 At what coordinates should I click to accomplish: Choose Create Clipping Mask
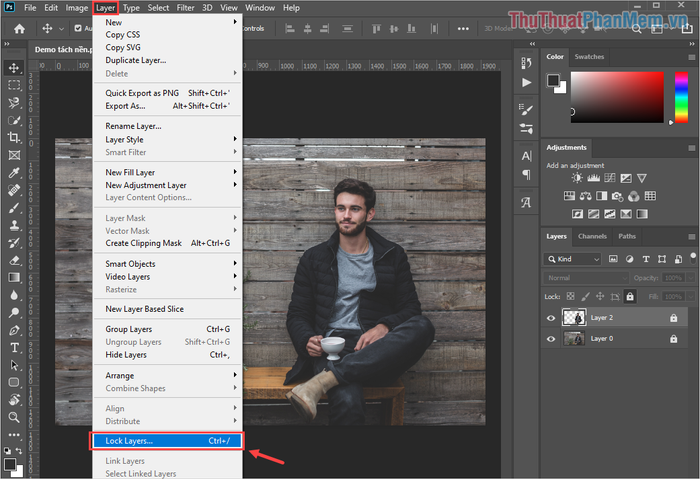(x=167, y=243)
